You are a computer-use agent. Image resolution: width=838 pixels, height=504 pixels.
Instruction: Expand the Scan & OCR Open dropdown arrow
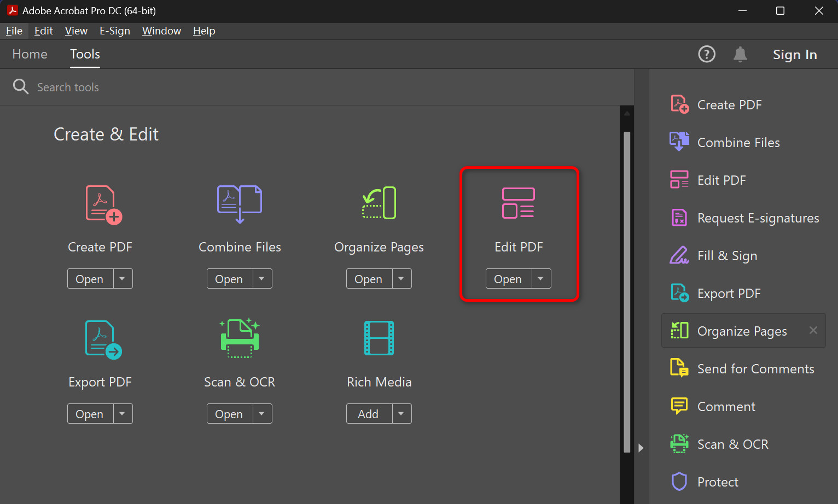click(x=262, y=414)
